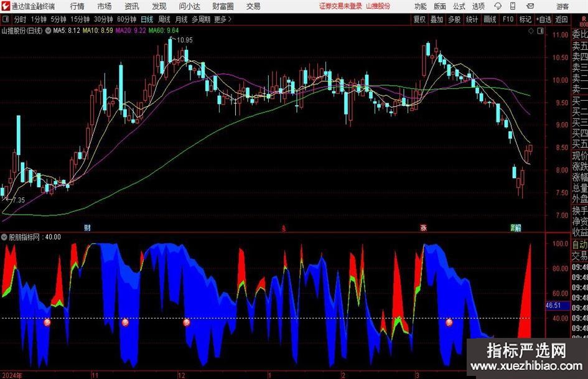Click the 山推股份 stock name in title bar
The image size is (588, 379).
click(378, 6)
